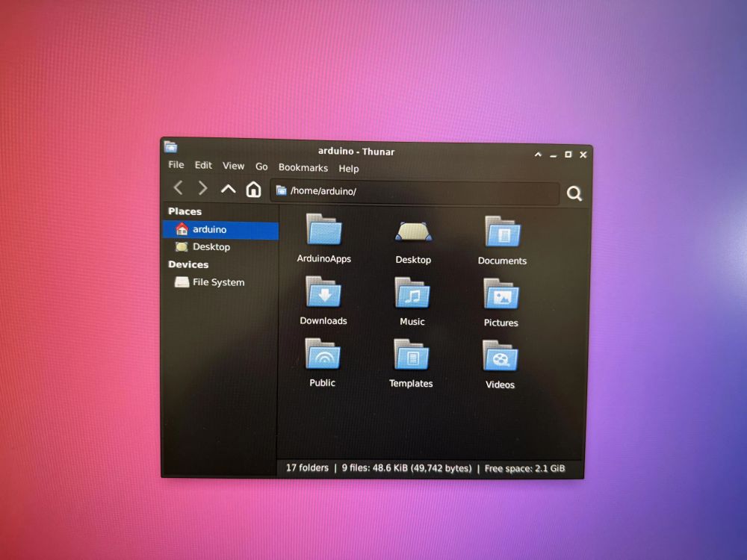Click the Places section heading
This screenshot has width=747, height=560.
tap(185, 211)
